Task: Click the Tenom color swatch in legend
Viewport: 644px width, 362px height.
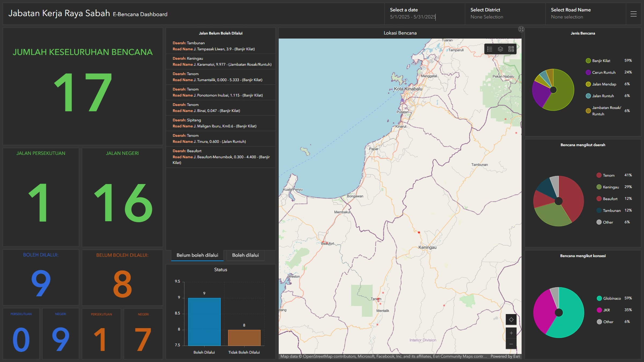Action: [599, 175]
